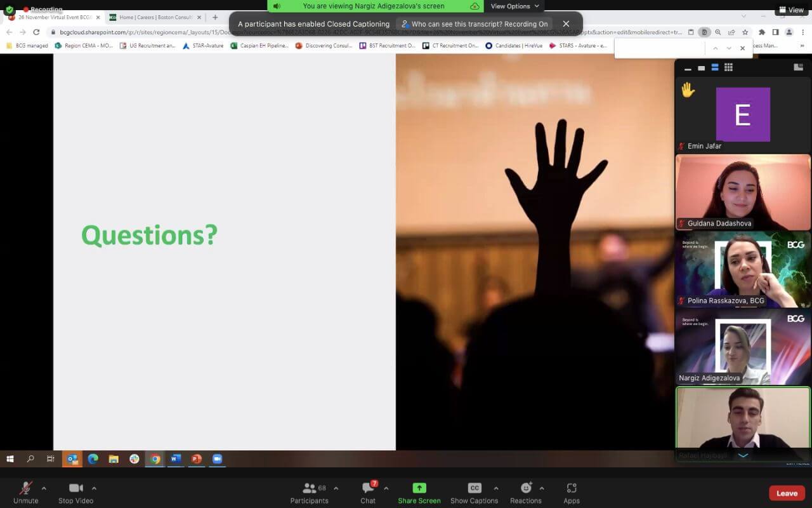Leave the meeting
The width and height of the screenshot is (812, 508).
(787, 493)
